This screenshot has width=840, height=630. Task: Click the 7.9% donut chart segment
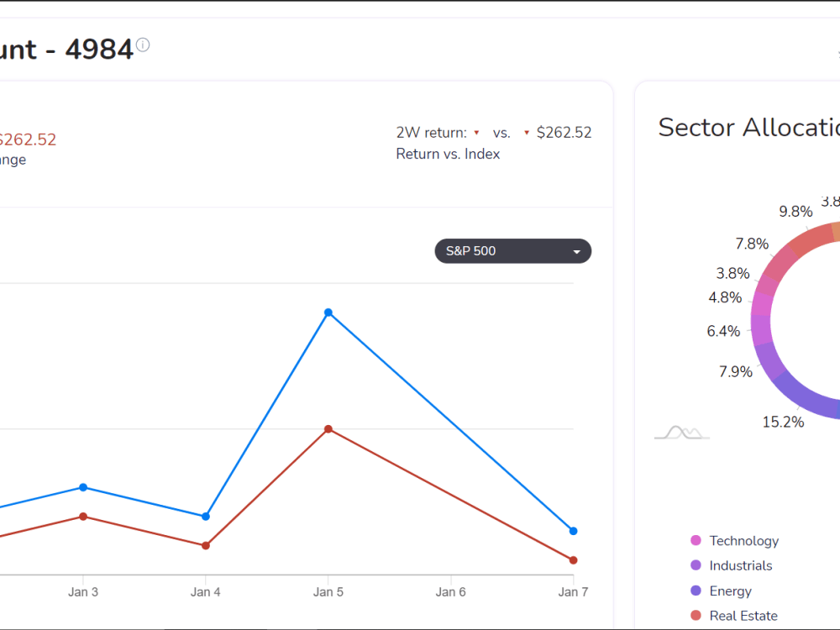point(769,360)
